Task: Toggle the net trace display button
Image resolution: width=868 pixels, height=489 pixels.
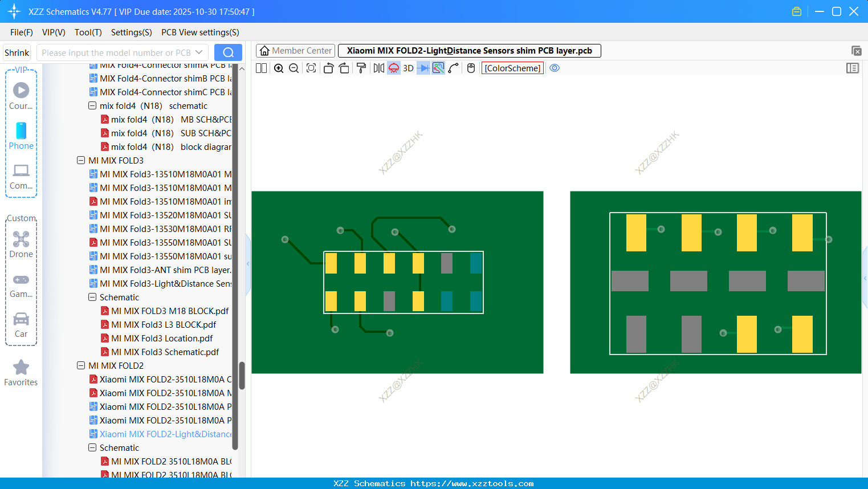Action: click(438, 68)
